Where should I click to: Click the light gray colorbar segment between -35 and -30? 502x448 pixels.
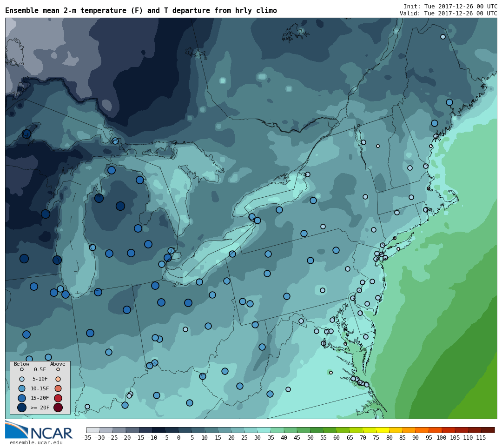point(93,430)
